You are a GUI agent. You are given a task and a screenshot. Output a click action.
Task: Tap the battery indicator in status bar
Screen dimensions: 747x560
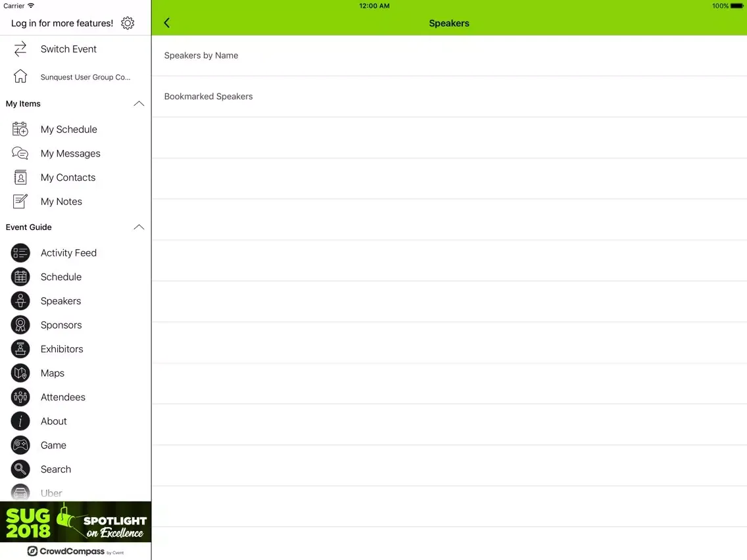736,6
